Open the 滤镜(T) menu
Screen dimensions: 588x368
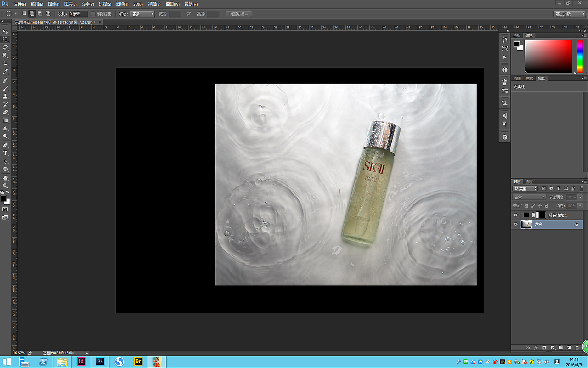point(122,4)
